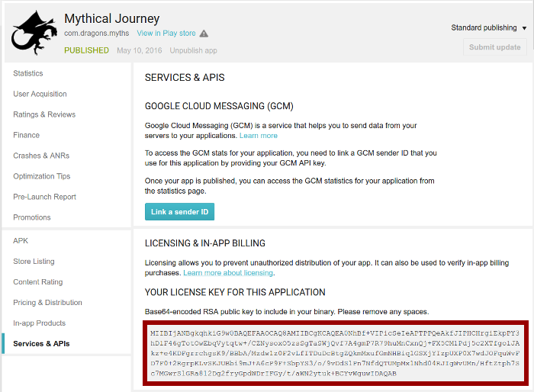This screenshot has height=392, width=534.
Task: Open Statistics in the sidebar
Action: (x=28, y=73)
